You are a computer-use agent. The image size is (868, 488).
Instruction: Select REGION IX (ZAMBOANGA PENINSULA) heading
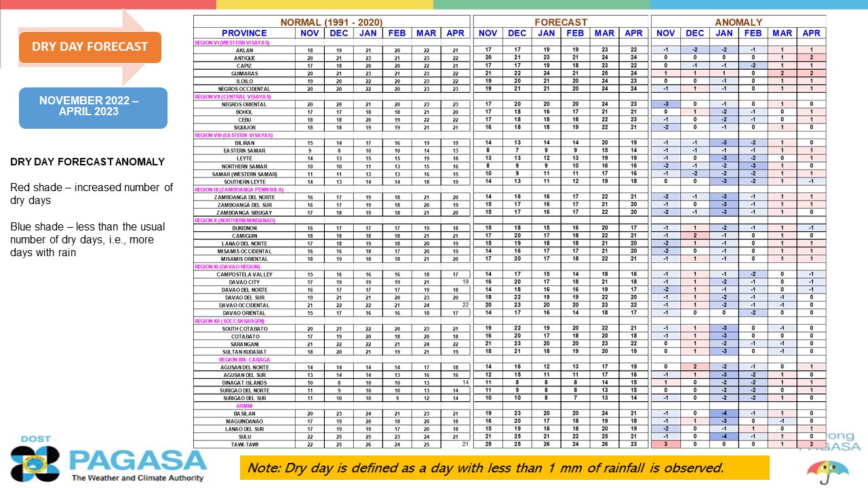pos(239,189)
